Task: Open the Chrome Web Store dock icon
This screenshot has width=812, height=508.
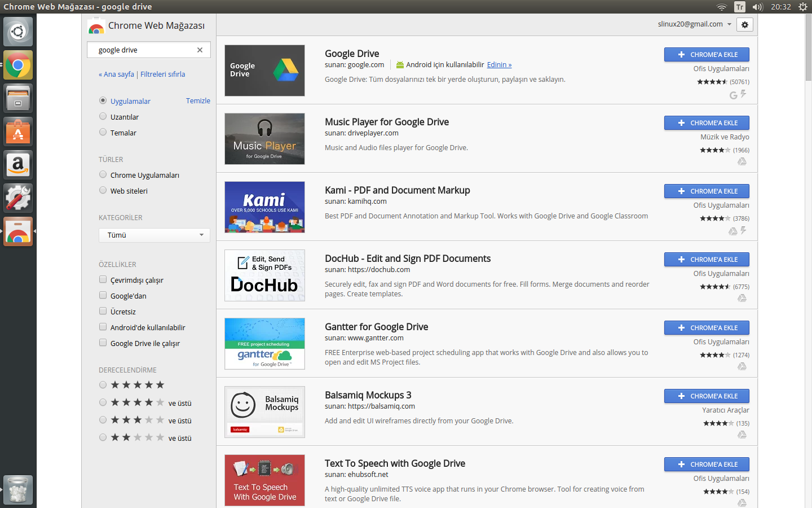Action: coord(18,231)
